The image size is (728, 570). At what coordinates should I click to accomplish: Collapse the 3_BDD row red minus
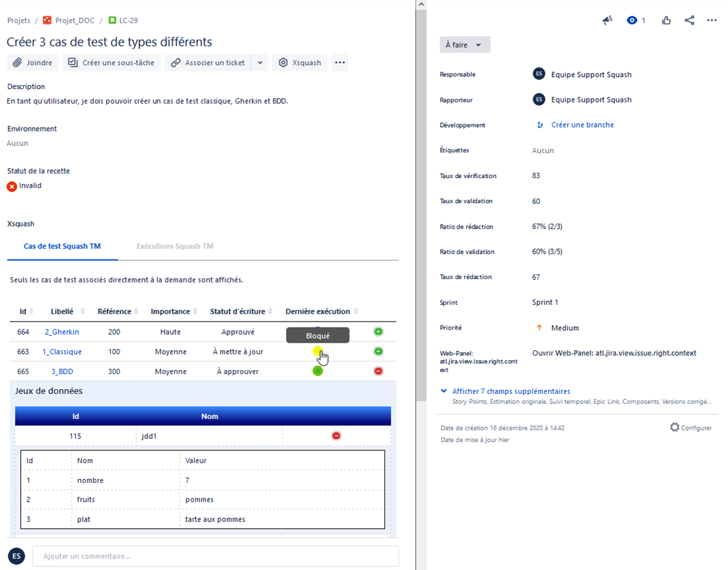coord(379,371)
